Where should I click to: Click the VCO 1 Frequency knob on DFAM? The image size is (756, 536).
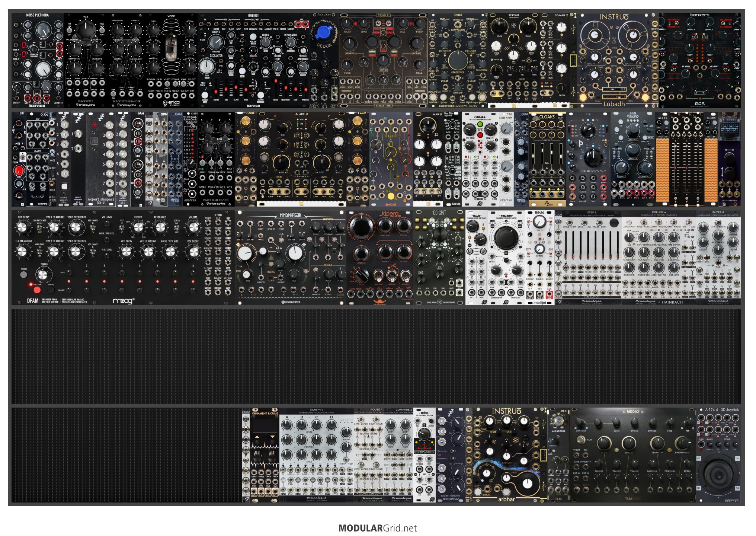coord(76,227)
